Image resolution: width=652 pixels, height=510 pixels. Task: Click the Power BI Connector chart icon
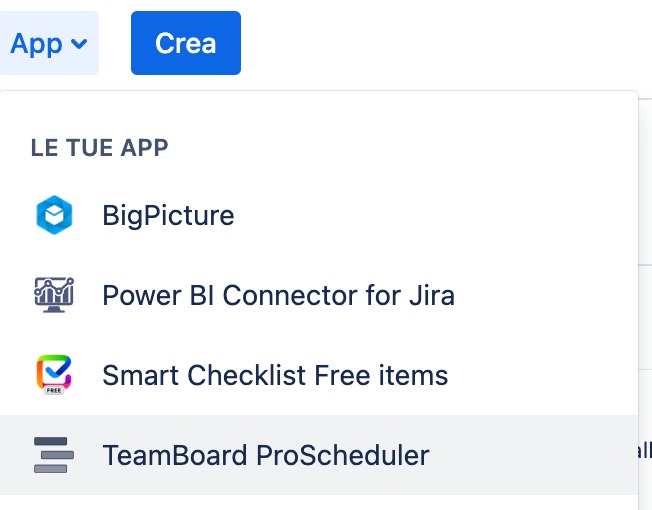pos(54,295)
